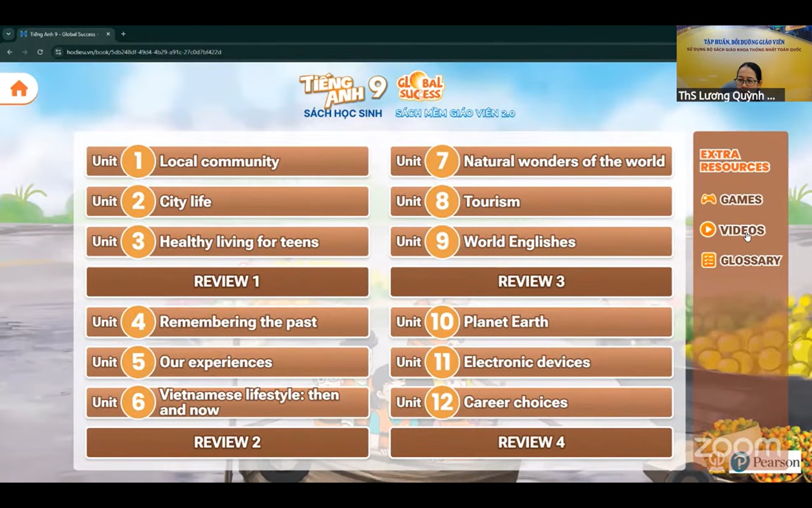
Task: Close the Tiếng Anh 9 browser tab
Action: click(x=108, y=34)
